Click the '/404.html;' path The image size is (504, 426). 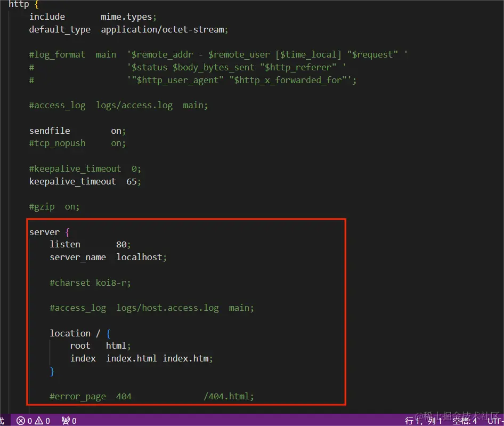tap(229, 396)
